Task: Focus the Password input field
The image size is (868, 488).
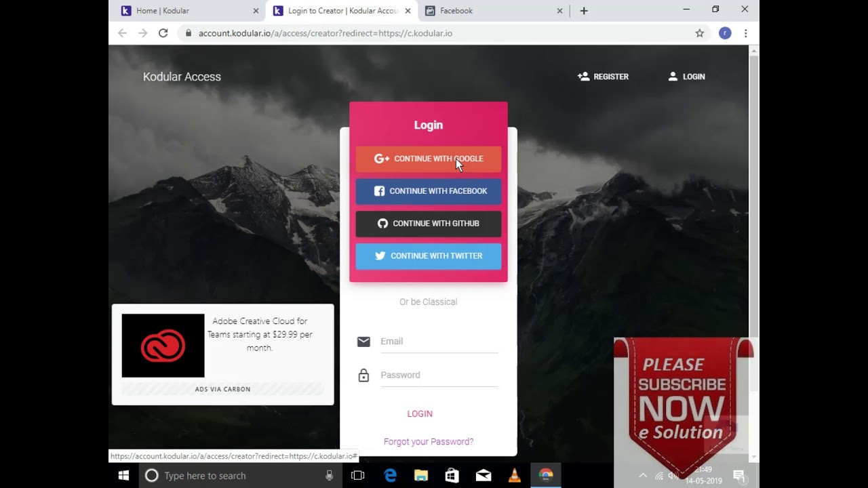Action: click(439, 375)
